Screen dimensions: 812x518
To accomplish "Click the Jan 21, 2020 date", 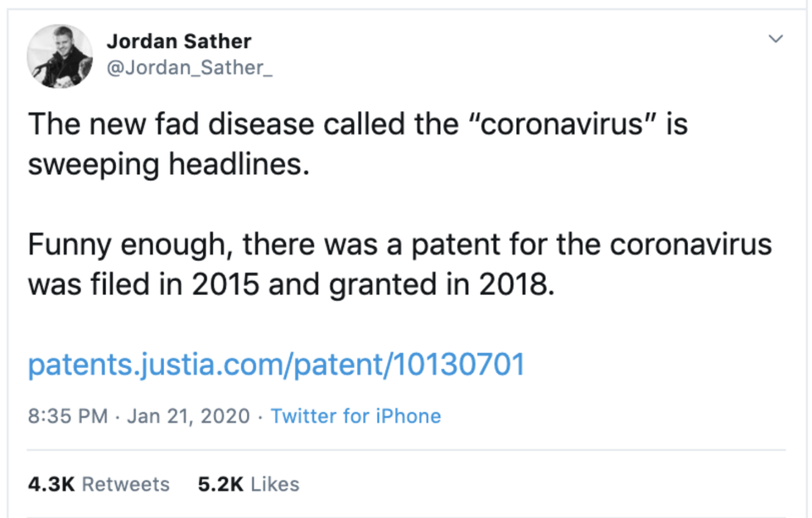I will [x=189, y=416].
